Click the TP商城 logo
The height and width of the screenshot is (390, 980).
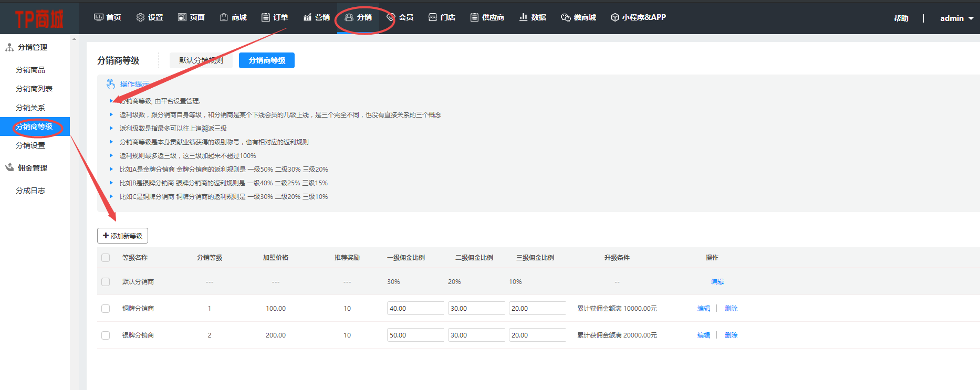pos(39,19)
